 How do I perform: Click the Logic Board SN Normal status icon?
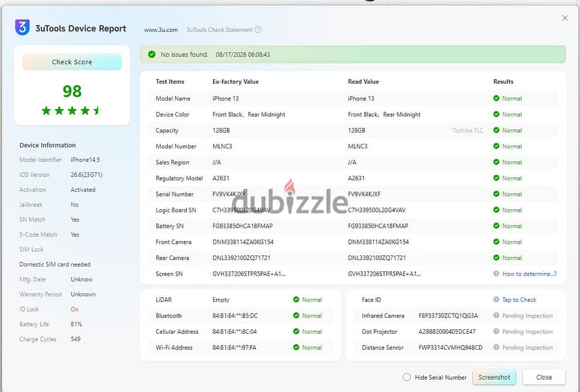[x=496, y=210]
